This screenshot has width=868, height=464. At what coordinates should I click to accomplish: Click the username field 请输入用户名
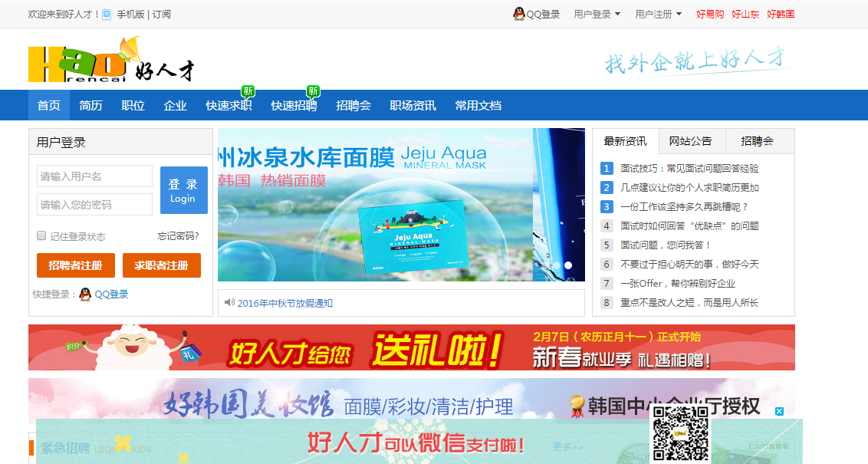(94, 176)
